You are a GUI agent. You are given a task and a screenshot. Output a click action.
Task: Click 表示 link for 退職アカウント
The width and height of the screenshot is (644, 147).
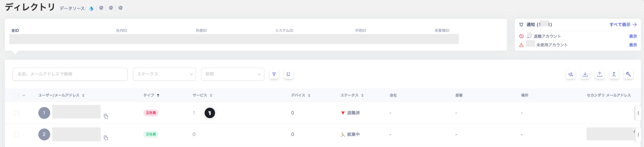(x=633, y=36)
